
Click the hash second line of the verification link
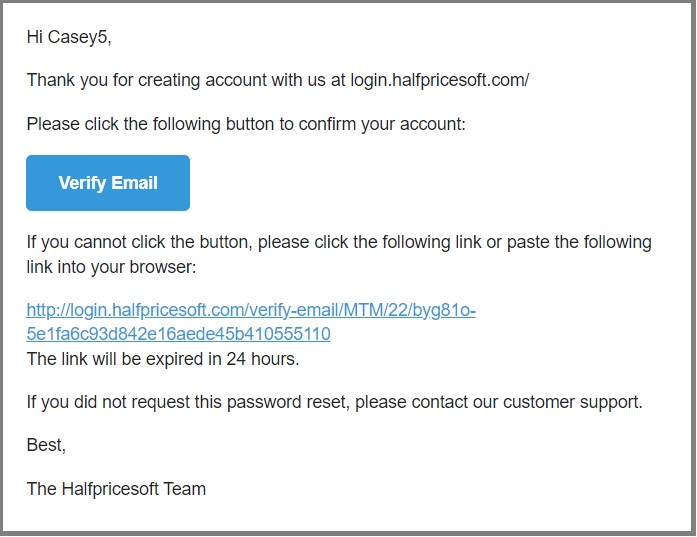(x=178, y=334)
